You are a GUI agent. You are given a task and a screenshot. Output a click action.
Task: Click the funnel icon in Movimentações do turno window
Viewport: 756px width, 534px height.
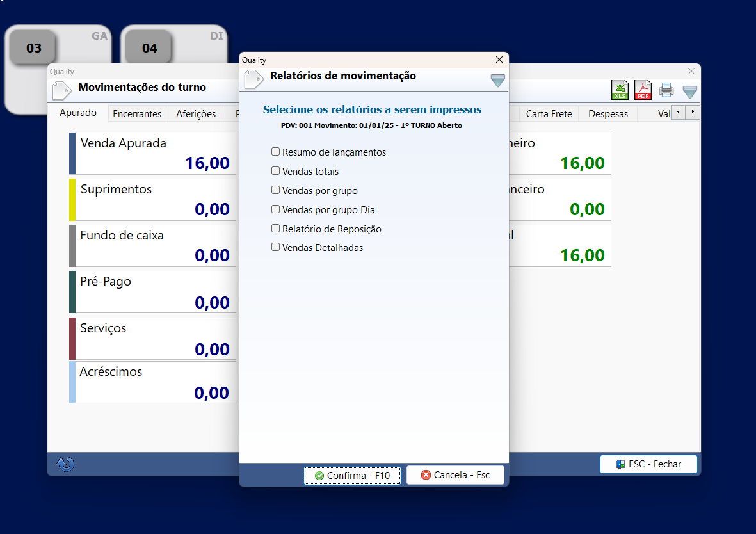click(690, 92)
